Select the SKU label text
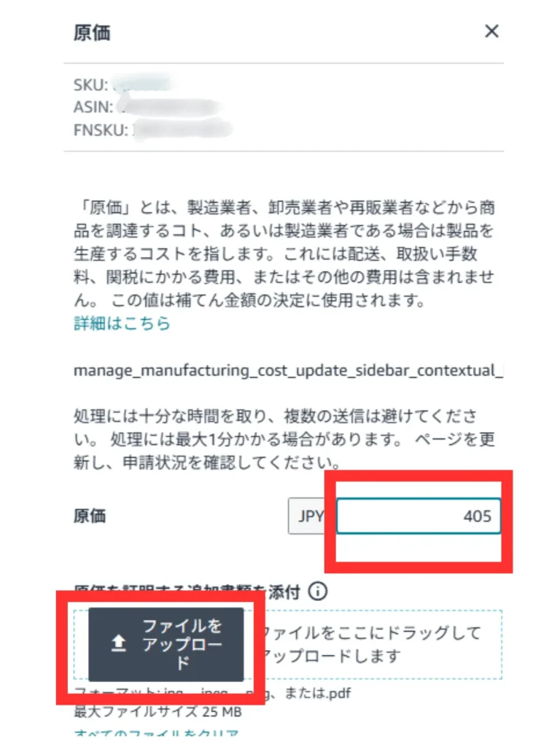 click(90, 85)
